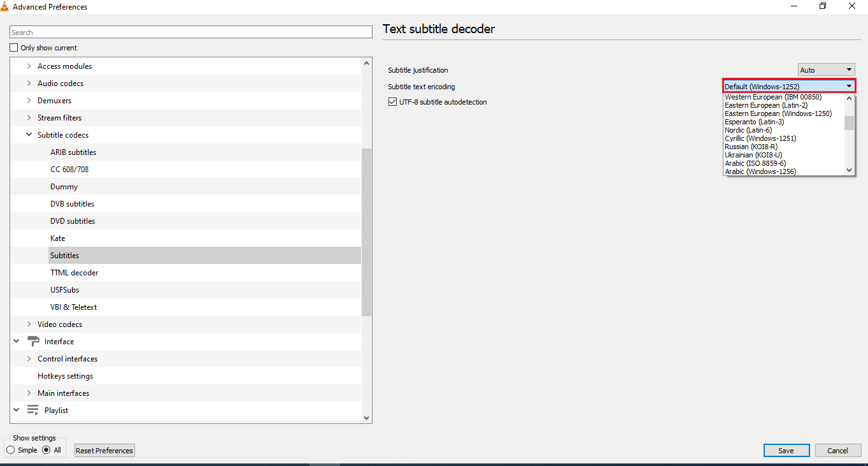Select DVD subtitles tree item

click(73, 221)
